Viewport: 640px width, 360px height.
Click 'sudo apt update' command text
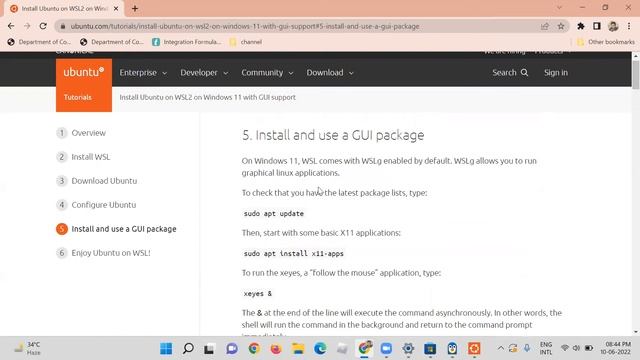pos(273,213)
